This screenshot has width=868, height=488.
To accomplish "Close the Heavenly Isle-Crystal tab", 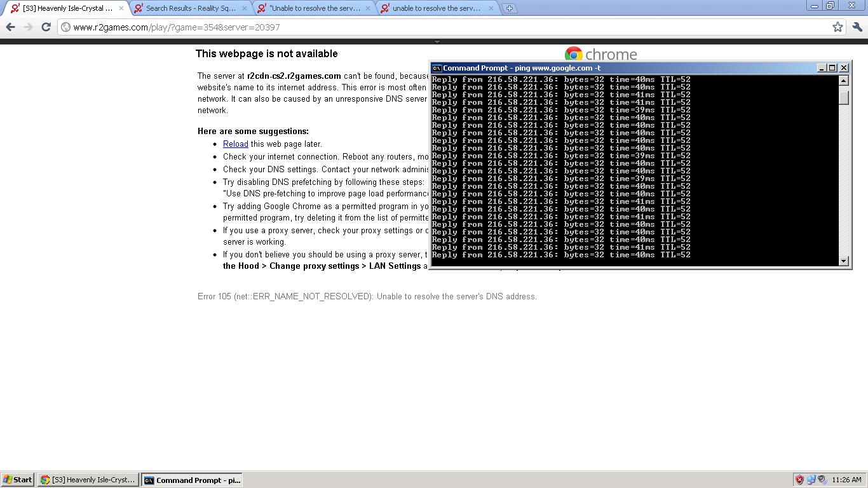I will point(121,8).
